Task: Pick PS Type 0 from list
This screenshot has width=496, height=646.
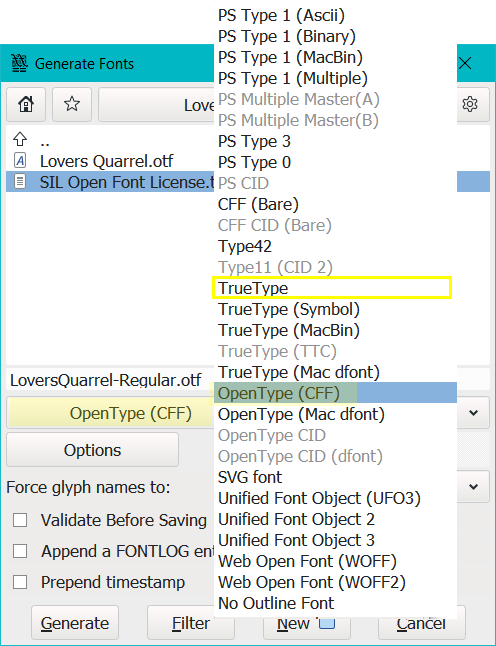Action: coord(335,162)
